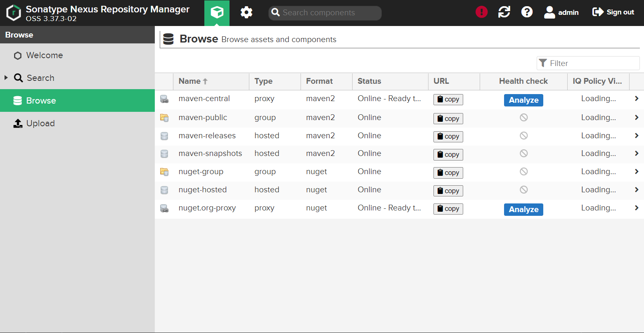Click the nuget.org-proxy repository icon

click(x=164, y=208)
